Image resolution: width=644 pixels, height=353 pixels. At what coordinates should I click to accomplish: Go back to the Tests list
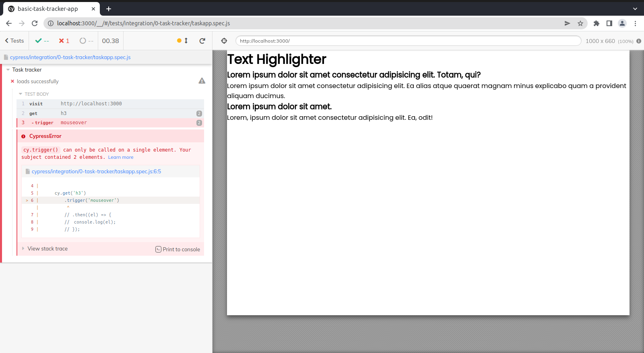14,41
